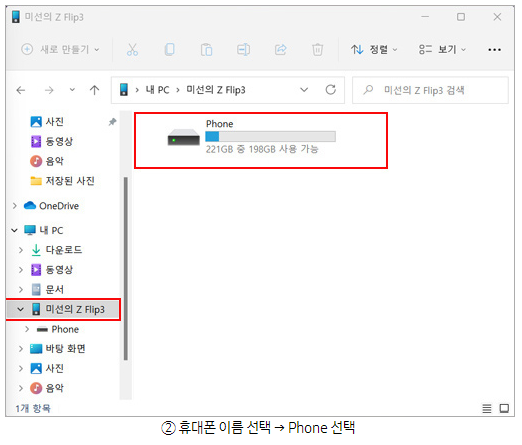Expand the 다운로드 tree node

point(21,250)
